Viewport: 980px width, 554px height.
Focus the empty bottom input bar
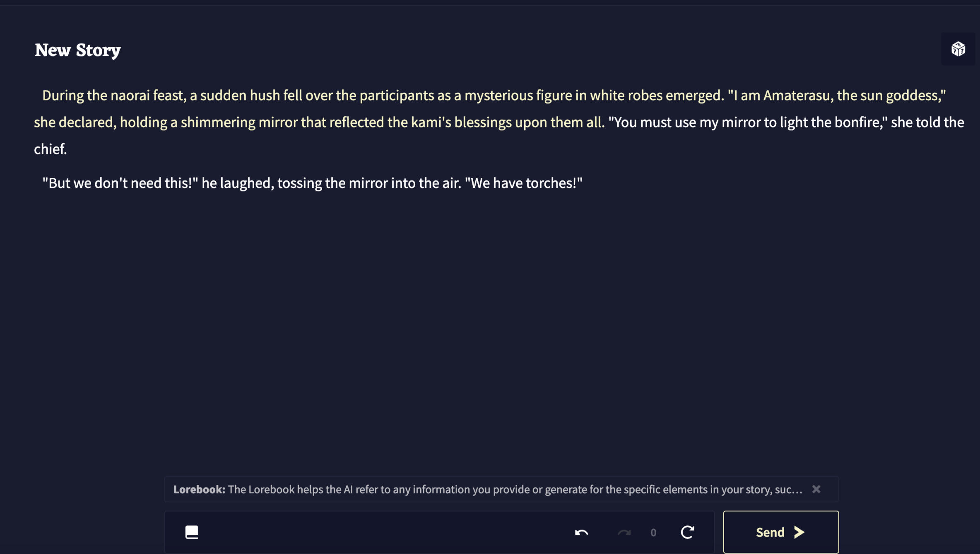coord(381,532)
